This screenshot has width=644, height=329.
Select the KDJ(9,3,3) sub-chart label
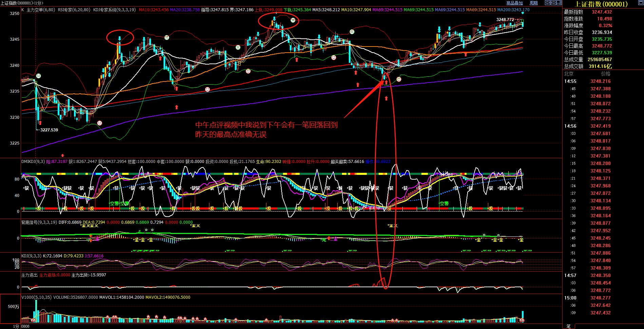pyautogui.click(x=31, y=256)
